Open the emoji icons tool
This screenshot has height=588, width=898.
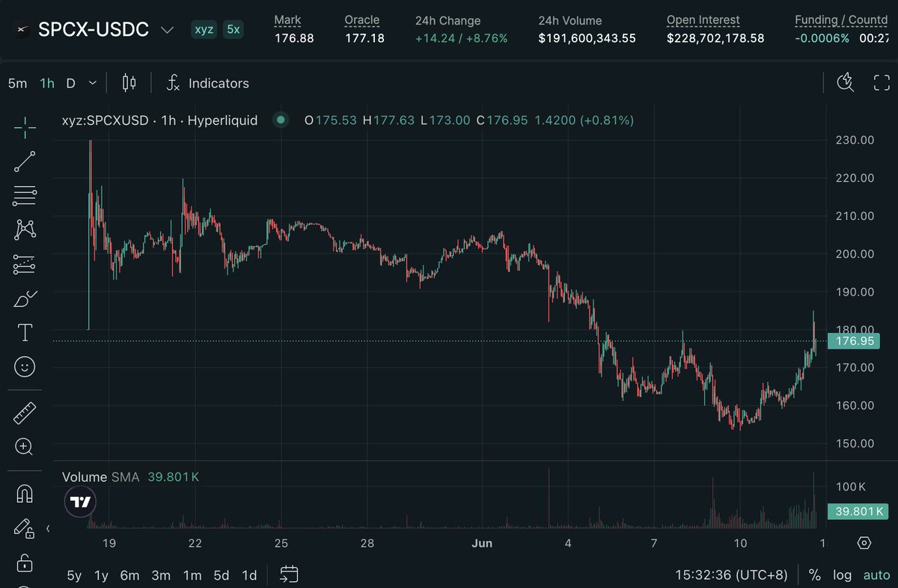coord(25,367)
